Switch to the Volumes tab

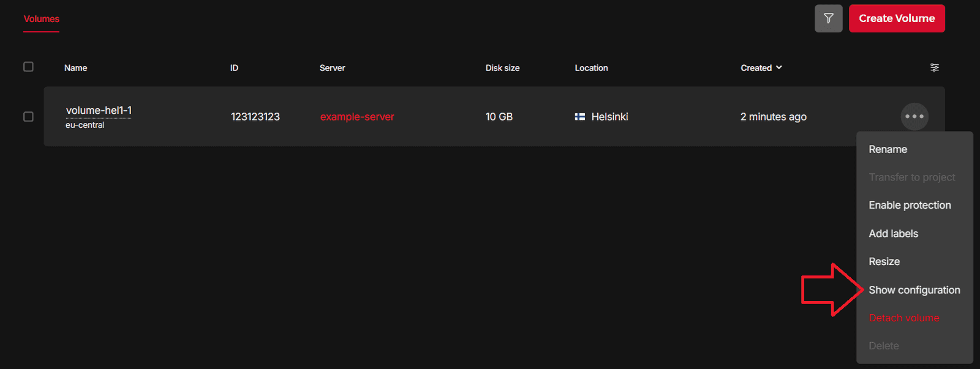click(42, 19)
